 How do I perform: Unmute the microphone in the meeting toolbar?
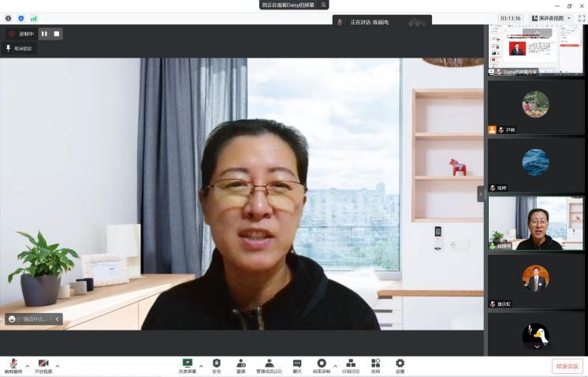(13, 366)
